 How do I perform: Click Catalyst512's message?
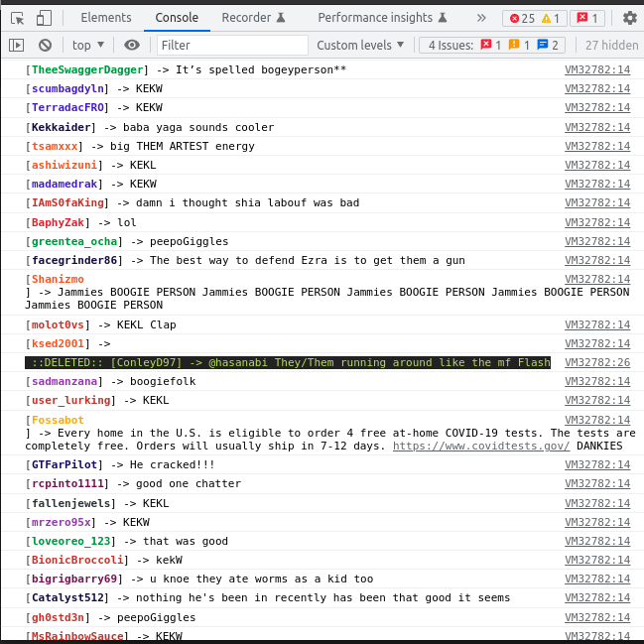pyautogui.click(x=323, y=598)
